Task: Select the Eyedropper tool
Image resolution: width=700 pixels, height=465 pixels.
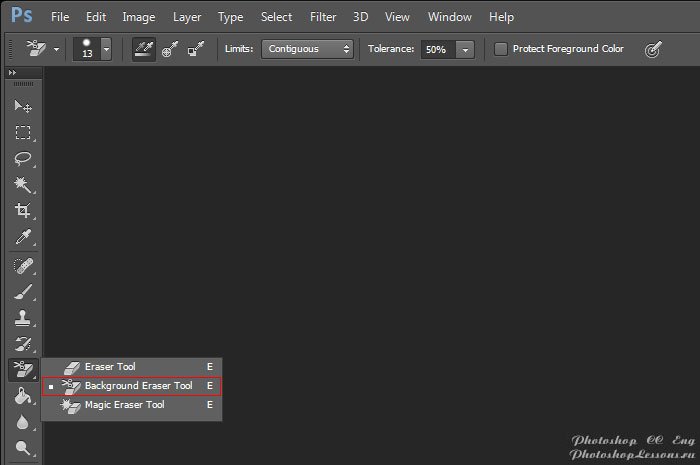Action: pyautogui.click(x=22, y=237)
